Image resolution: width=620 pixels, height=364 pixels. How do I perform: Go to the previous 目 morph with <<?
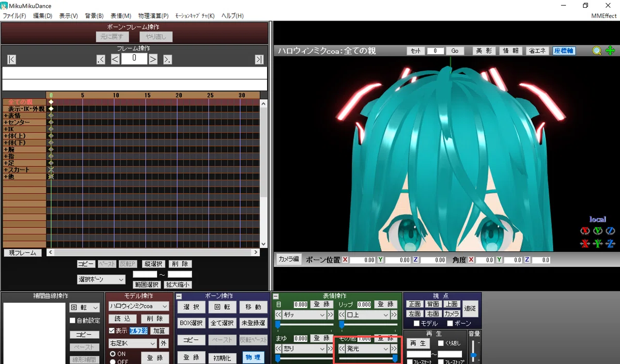coord(278,314)
